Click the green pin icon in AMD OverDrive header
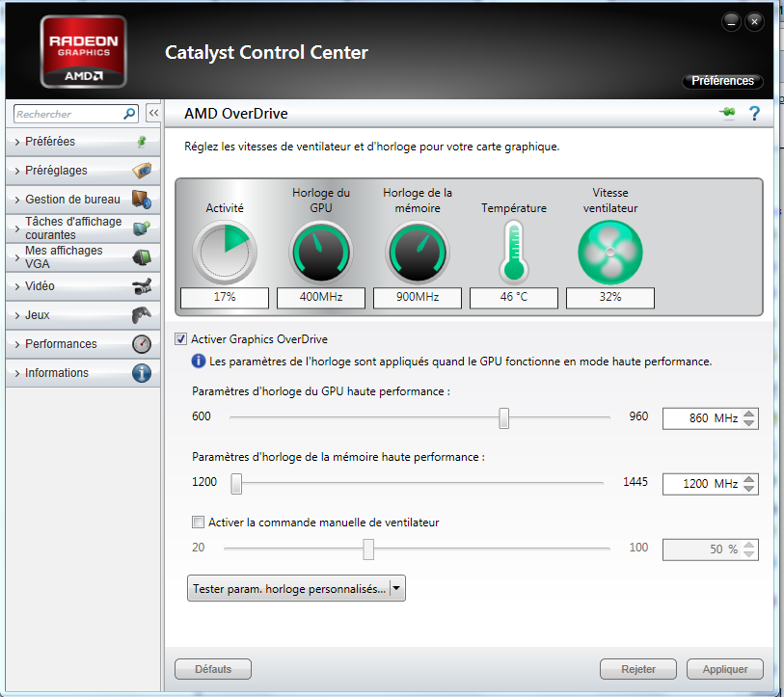Image resolution: width=784 pixels, height=697 pixels. pos(728,113)
